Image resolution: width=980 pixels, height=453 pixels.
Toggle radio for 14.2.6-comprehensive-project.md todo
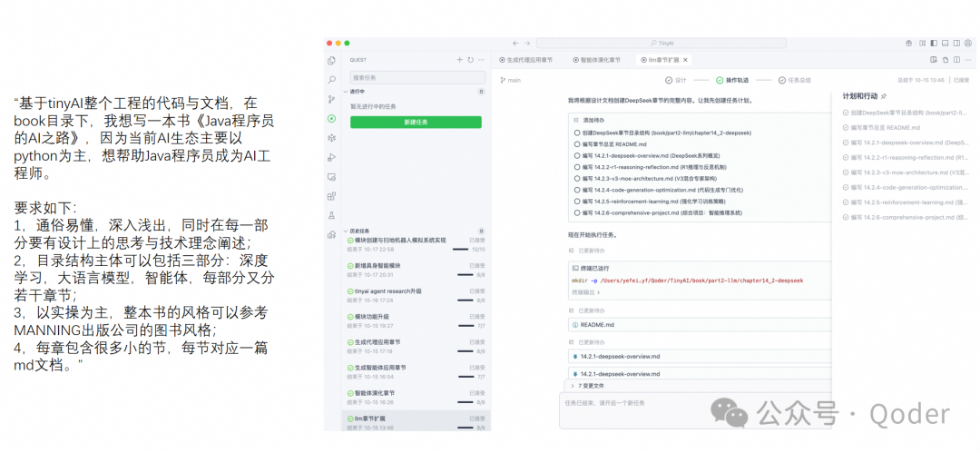(x=577, y=212)
